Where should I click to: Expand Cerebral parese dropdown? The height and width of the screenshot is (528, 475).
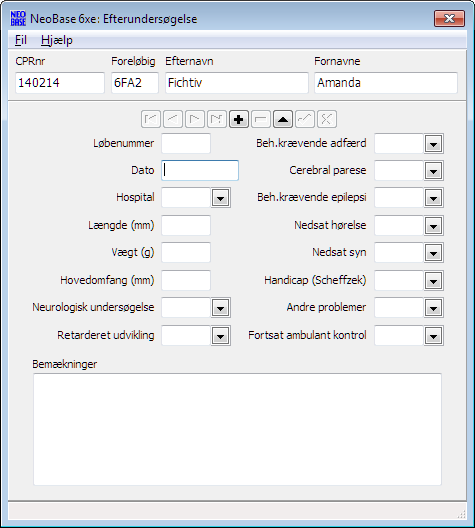(x=433, y=171)
